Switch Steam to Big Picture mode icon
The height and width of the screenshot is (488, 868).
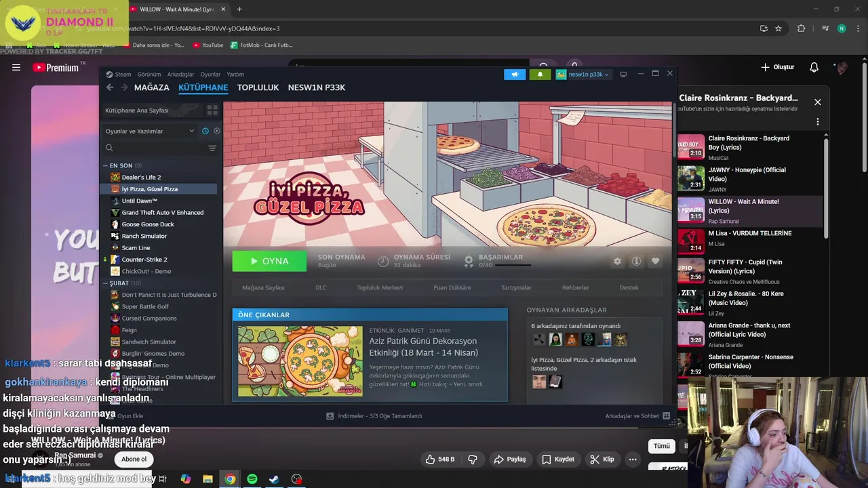(623, 75)
